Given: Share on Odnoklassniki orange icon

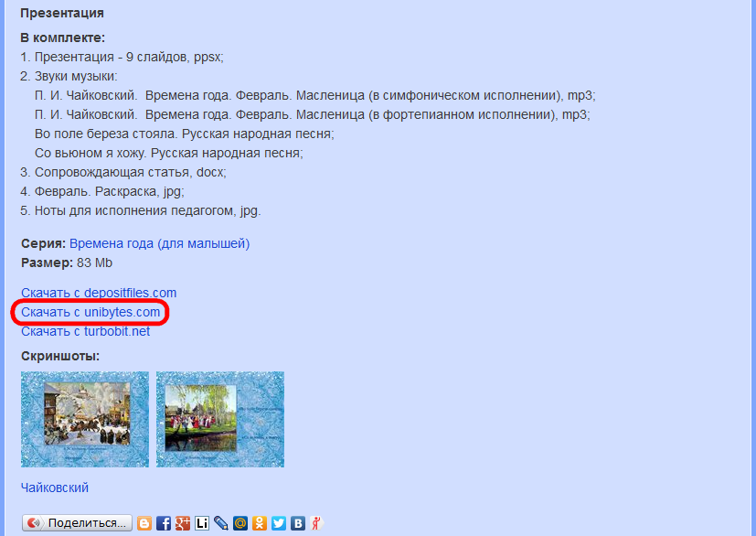Looking at the screenshot, I should click(260, 523).
